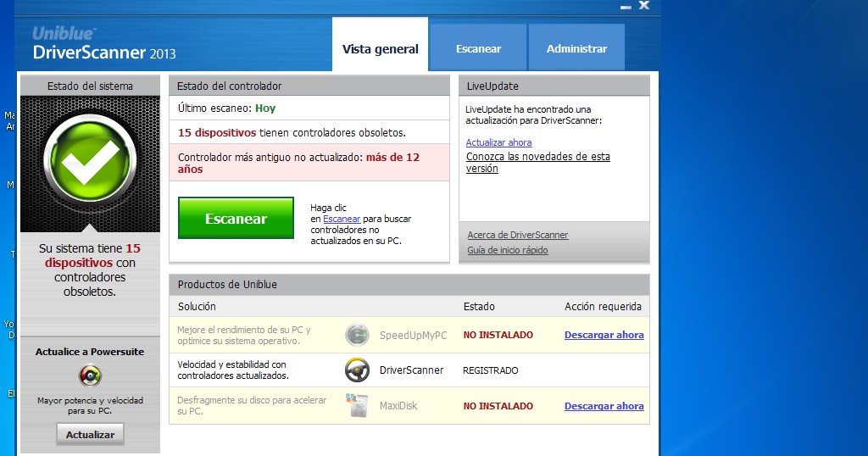Click the Actualizar button under Powersuite

point(90,435)
